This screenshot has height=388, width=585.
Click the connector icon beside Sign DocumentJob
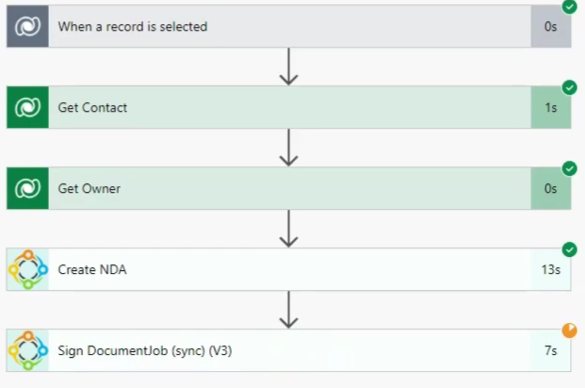tap(28, 350)
